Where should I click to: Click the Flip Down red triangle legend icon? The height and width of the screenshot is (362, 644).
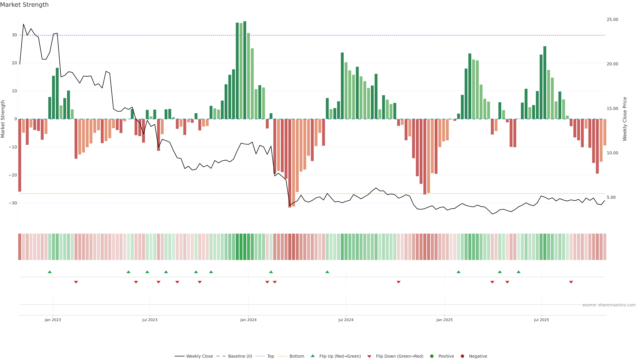click(369, 356)
